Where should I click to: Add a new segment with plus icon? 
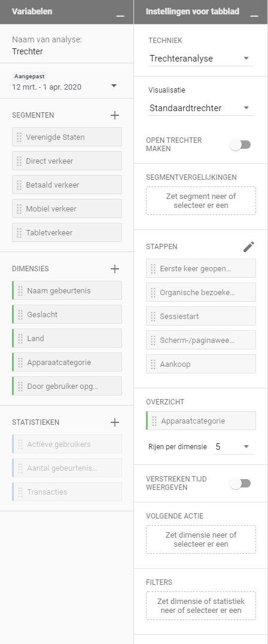[115, 115]
